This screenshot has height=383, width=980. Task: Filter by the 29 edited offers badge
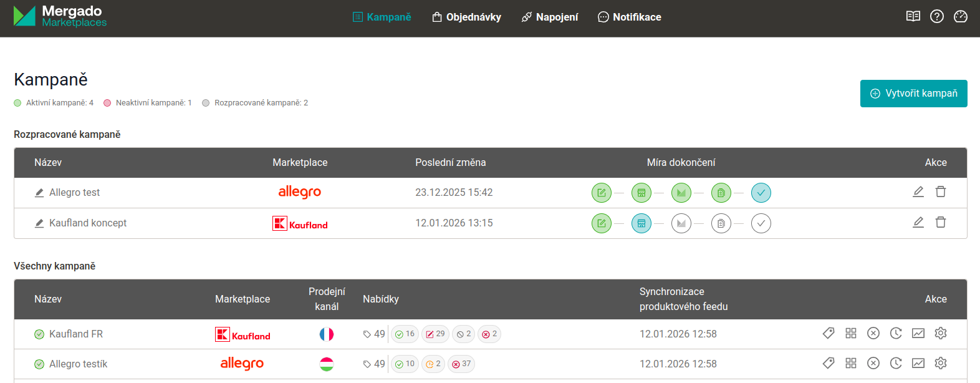tap(435, 334)
